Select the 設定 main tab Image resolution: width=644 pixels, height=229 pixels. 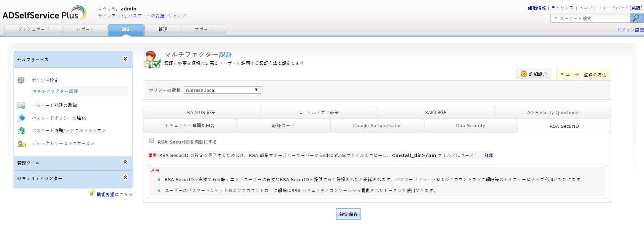[x=126, y=30]
